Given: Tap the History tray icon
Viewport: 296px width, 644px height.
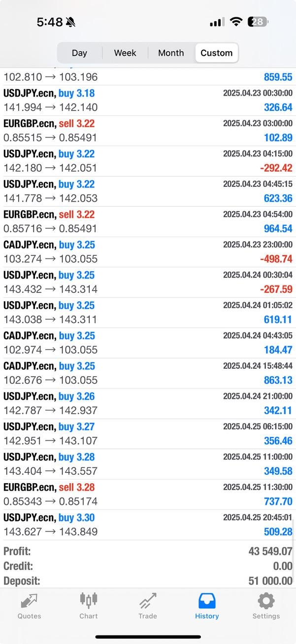Looking at the screenshot, I should [207, 602].
